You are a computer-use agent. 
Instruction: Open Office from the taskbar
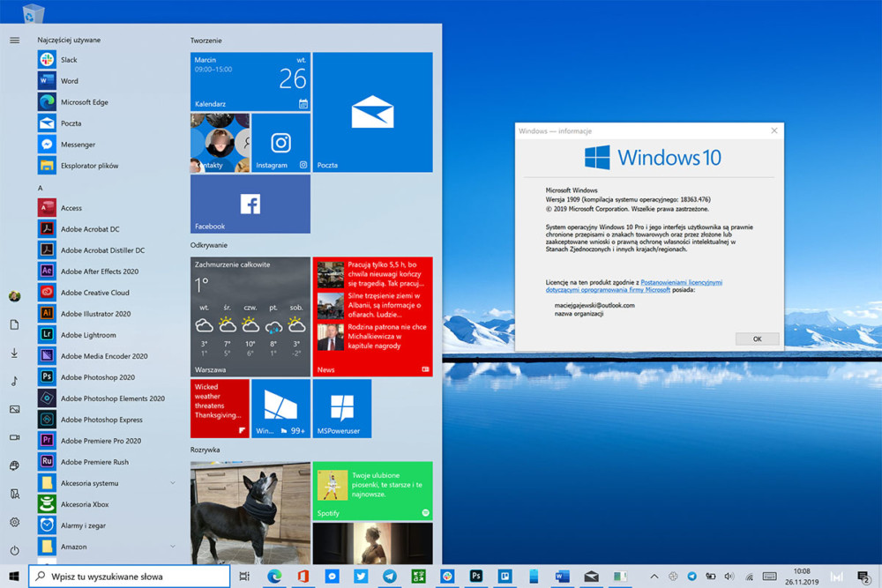(303, 577)
